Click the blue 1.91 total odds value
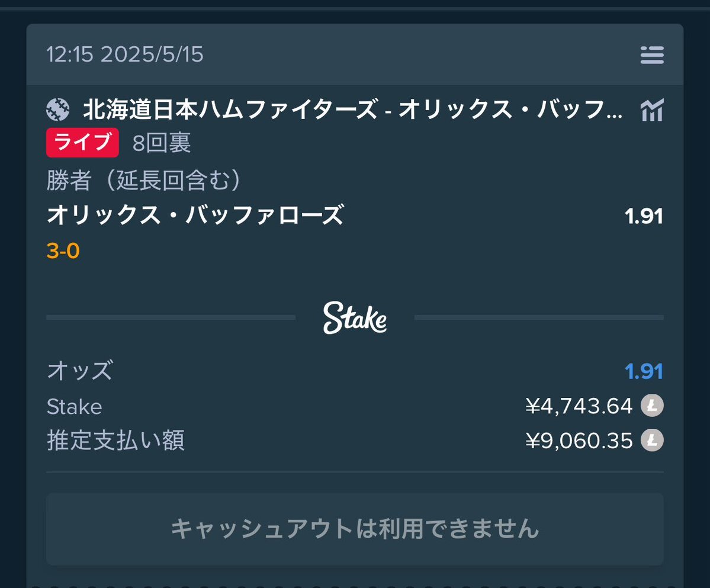The height and width of the screenshot is (588, 710). coord(644,371)
